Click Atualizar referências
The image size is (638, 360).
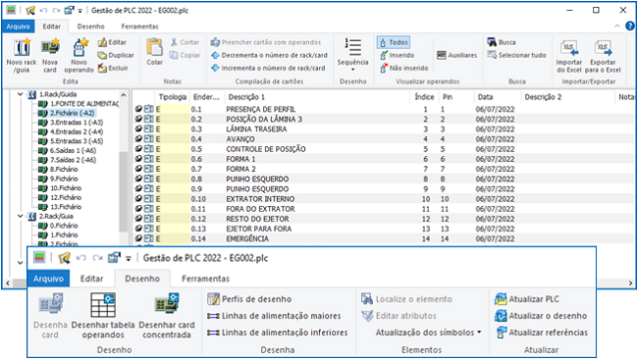[541, 332]
